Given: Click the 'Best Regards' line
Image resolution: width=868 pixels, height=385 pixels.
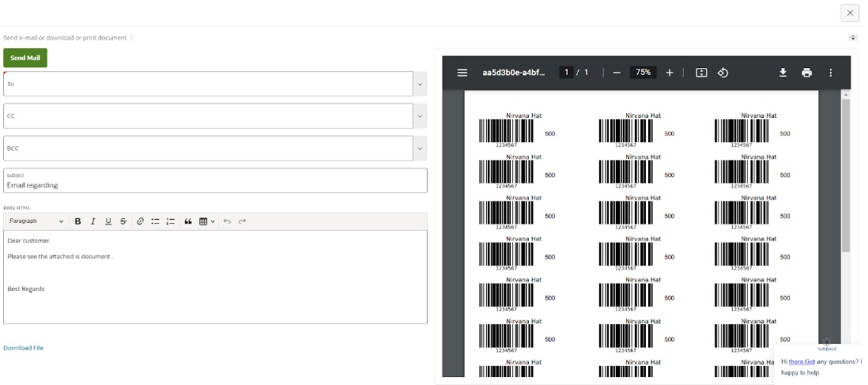Looking at the screenshot, I should (x=26, y=289).
